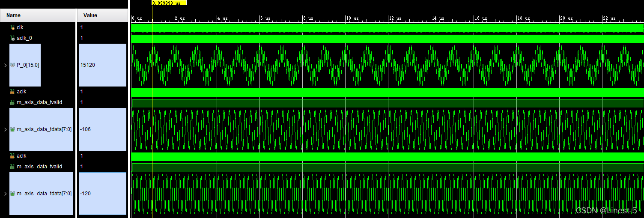Click the 12 us ruler mark
This screenshot has width=644, height=218.
[x=395, y=18]
